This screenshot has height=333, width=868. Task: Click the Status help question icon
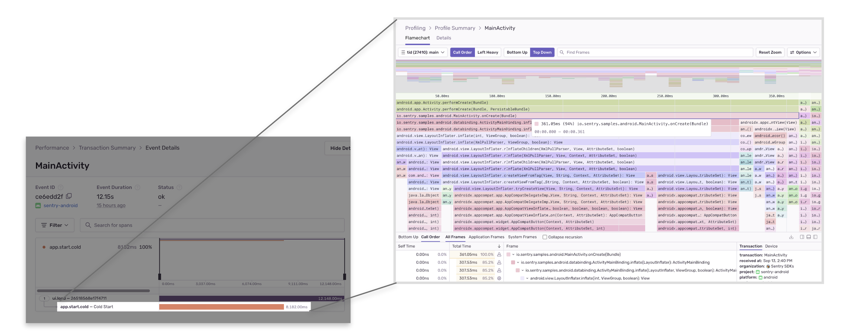point(179,187)
